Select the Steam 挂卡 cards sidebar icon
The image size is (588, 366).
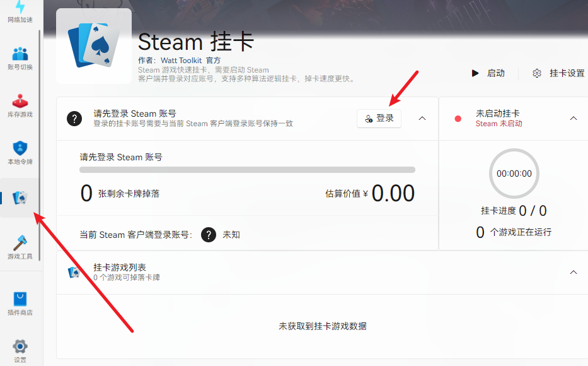20,198
